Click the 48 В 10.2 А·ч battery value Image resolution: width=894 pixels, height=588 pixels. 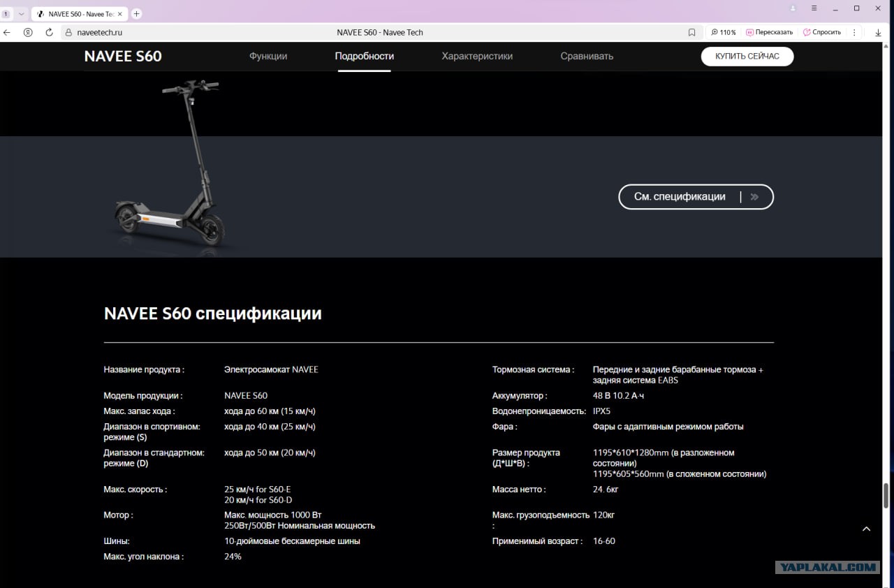click(x=618, y=396)
